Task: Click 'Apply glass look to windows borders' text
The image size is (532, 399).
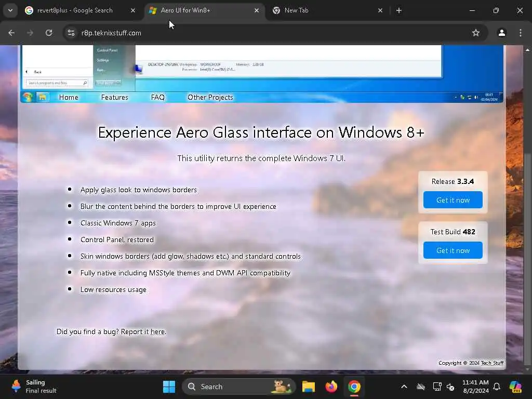Action: click(x=138, y=190)
